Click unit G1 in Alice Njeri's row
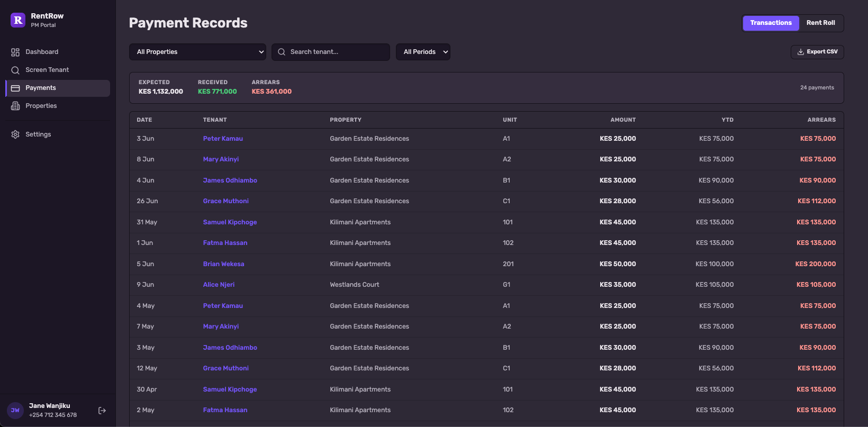 [507, 285]
